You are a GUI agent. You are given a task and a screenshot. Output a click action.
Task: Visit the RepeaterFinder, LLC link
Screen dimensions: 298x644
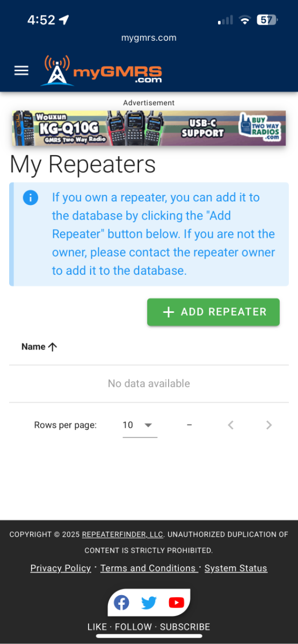(x=122, y=535)
